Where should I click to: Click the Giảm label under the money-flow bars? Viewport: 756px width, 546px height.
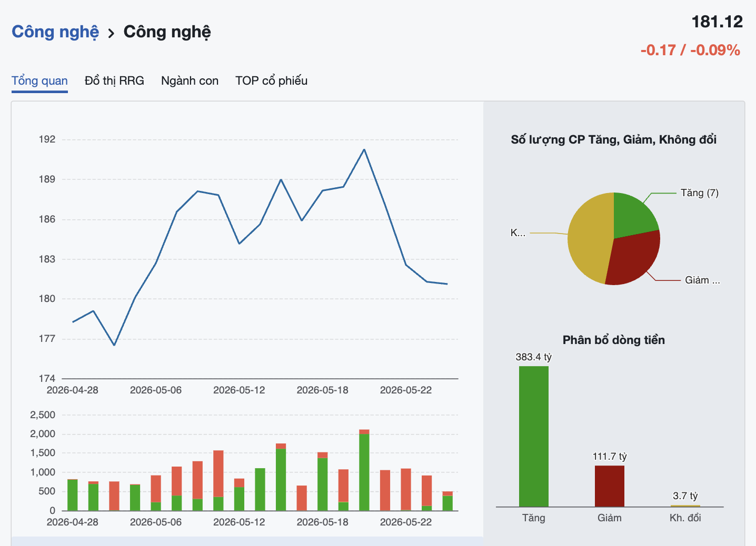(610, 518)
